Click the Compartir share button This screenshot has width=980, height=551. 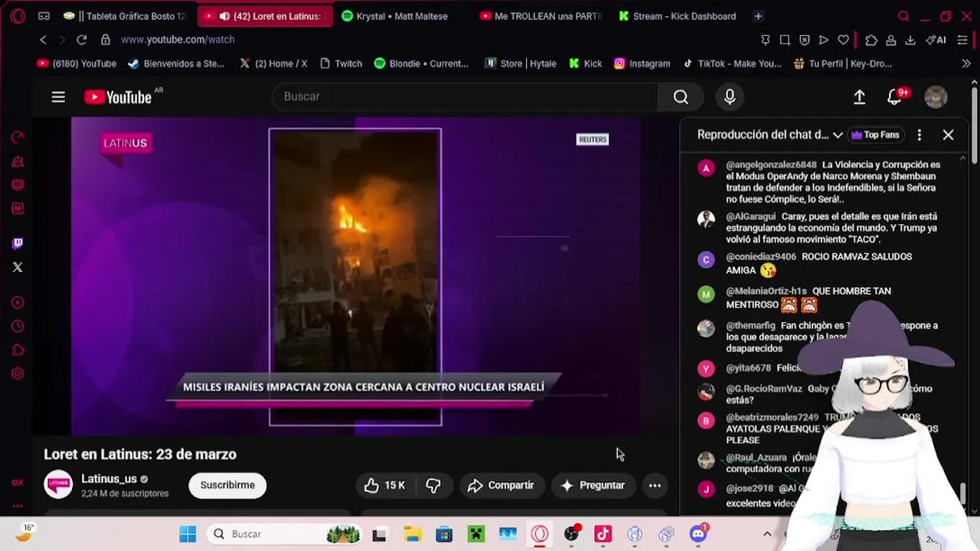(501, 485)
